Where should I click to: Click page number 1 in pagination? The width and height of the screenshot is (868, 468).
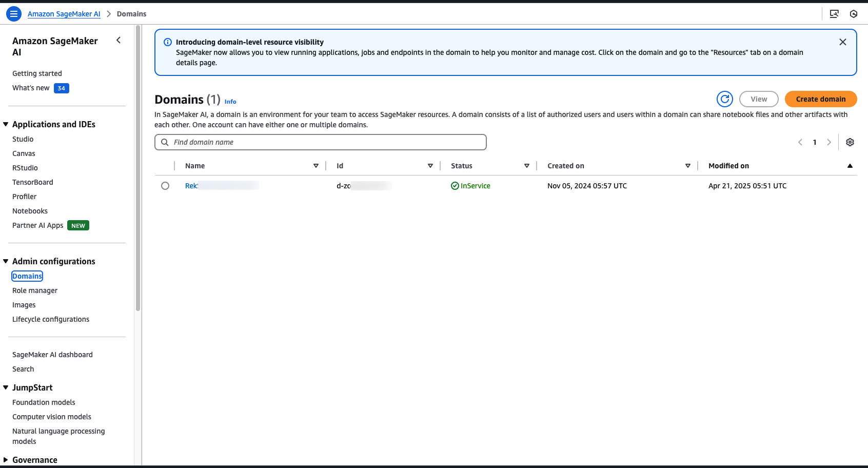coord(815,142)
